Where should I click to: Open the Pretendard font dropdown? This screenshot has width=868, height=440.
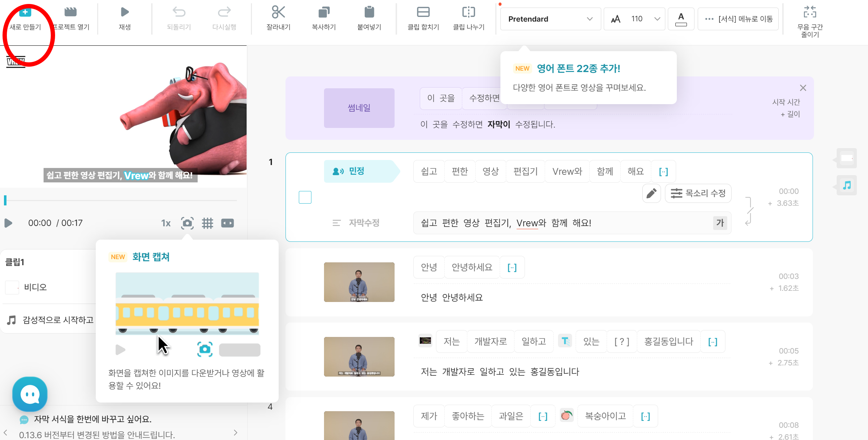click(550, 19)
